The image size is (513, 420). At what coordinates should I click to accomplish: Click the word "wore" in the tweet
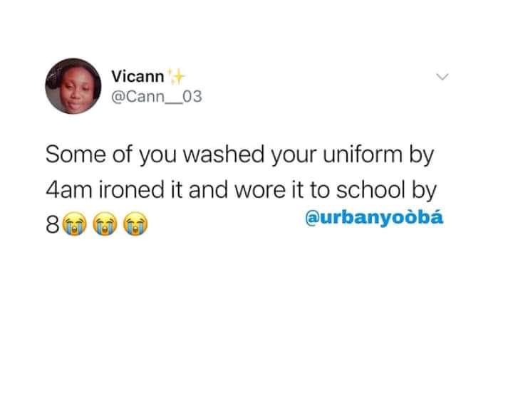pyautogui.click(x=260, y=191)
